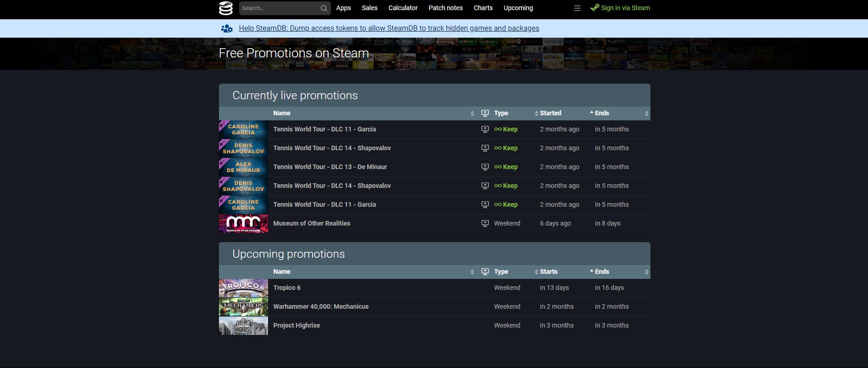This screenshot has height=368, width=868.
Task: Sort live promotions by Started
Action: click(x=565, y=113)
